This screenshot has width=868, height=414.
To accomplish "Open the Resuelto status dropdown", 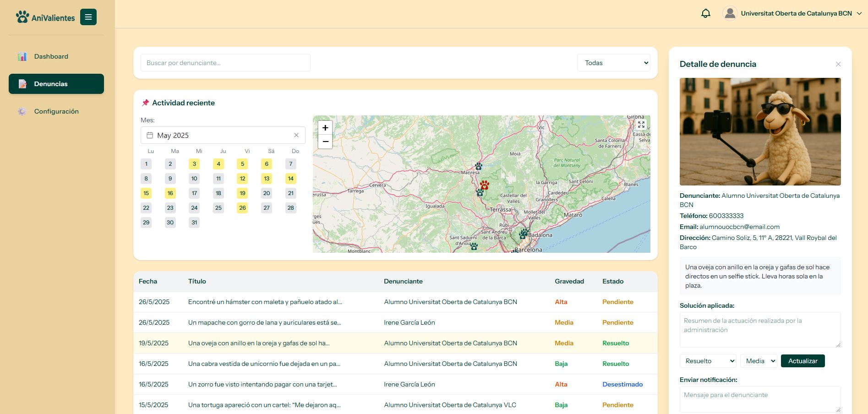I will click(x=708, y=361).
